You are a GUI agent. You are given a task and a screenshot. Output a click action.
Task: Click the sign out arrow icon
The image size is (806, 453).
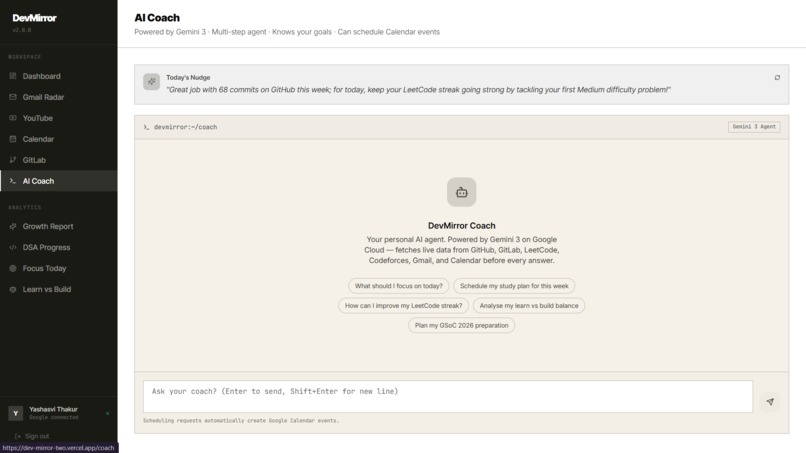(18, 436)
